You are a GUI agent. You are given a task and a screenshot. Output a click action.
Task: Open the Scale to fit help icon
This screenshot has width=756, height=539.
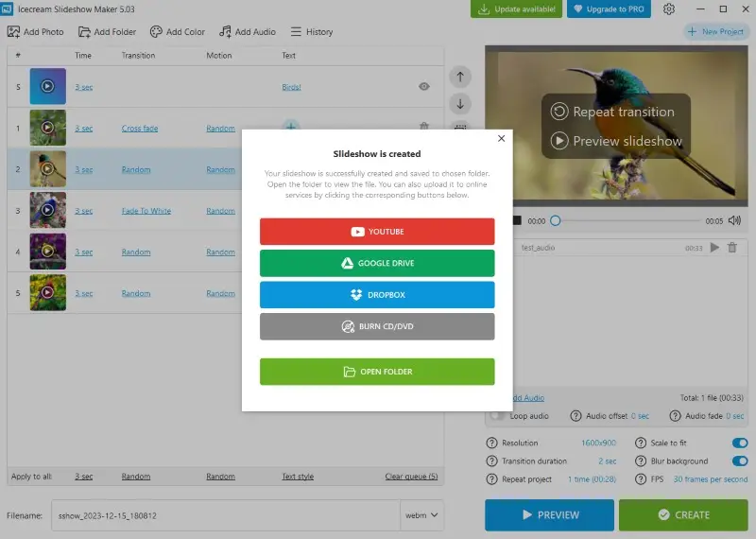click(641, 443)
